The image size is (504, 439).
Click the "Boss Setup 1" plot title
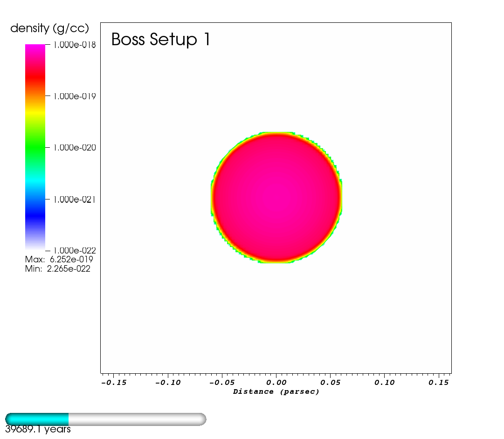pos(161,40)
